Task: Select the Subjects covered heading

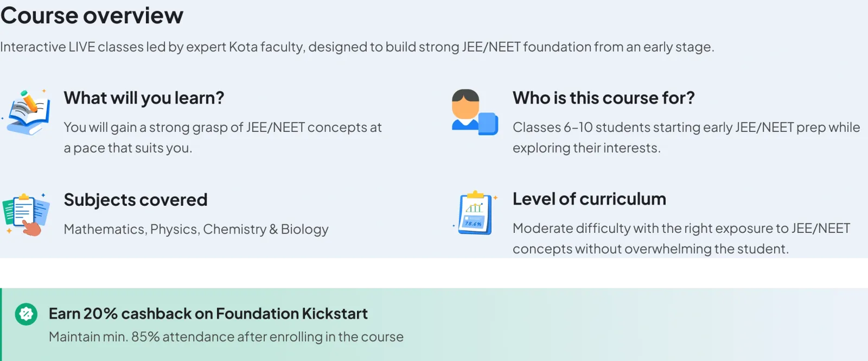Action: 136,200
